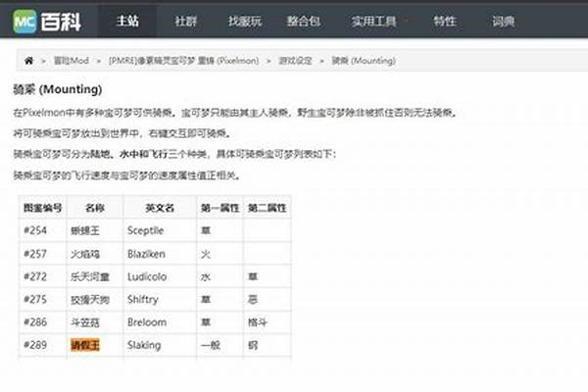Select the 主站 nav tab
Image resolution: width=588 pixels, height=392 pixels.
127,21
